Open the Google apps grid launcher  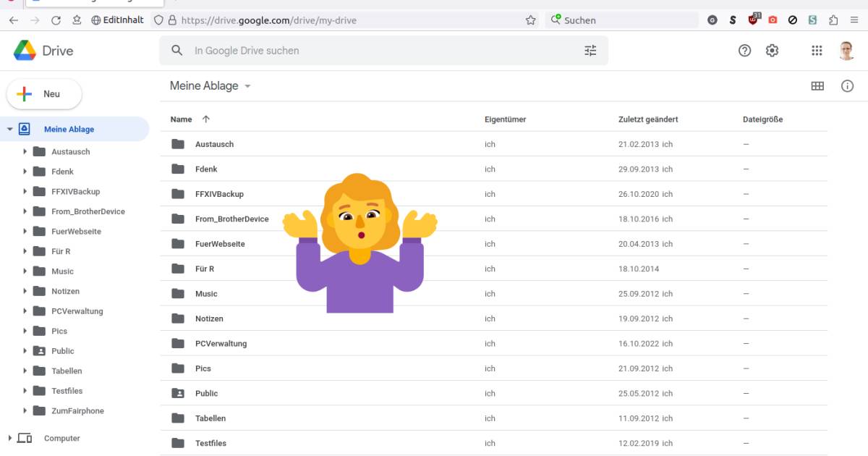(817, 51)
